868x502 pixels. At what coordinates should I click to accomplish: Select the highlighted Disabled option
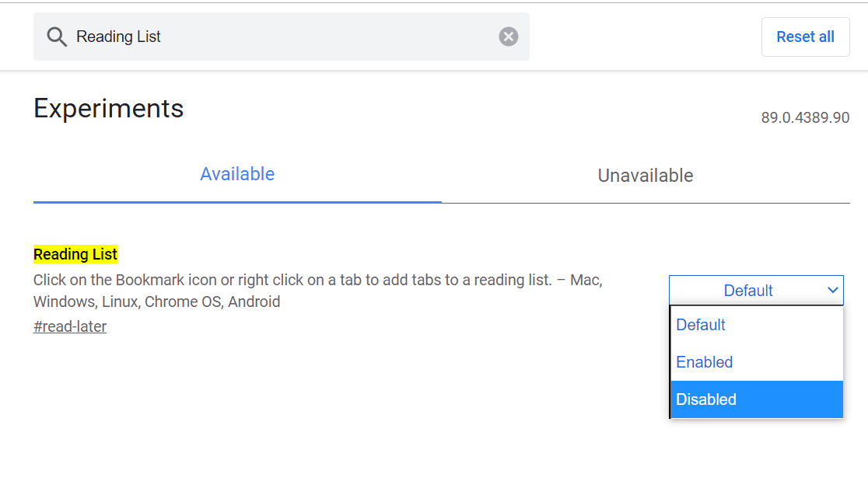pos(757,399)
